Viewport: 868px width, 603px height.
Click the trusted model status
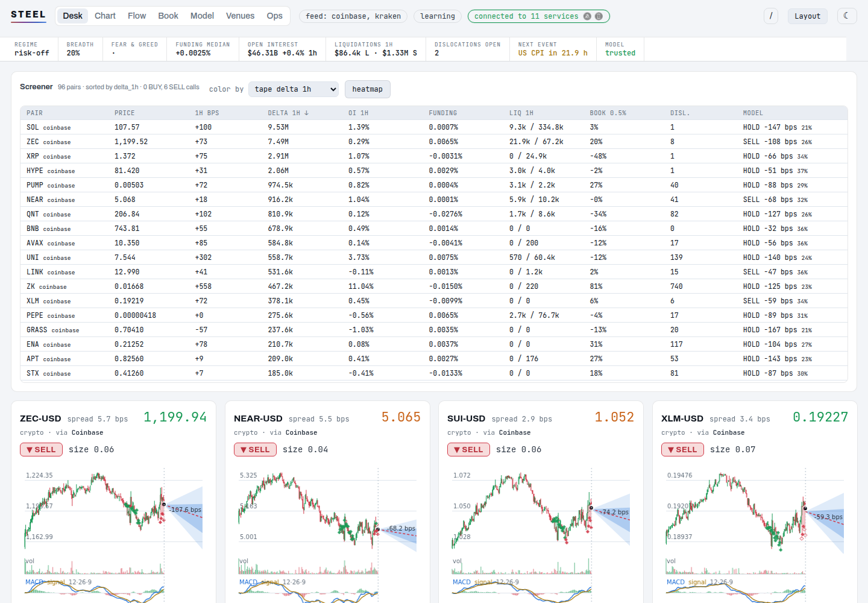pos(620,53)
